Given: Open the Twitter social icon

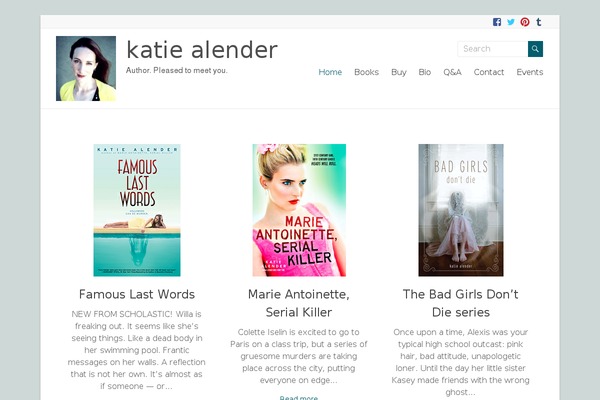Looking at the screenshot, I should point(511,22).
